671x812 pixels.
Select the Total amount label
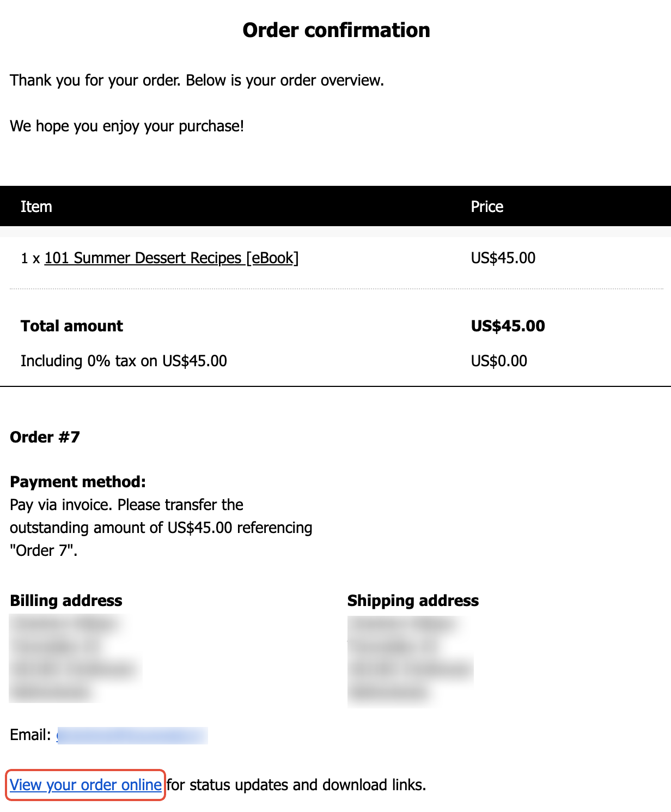click(x=72, y=326)
